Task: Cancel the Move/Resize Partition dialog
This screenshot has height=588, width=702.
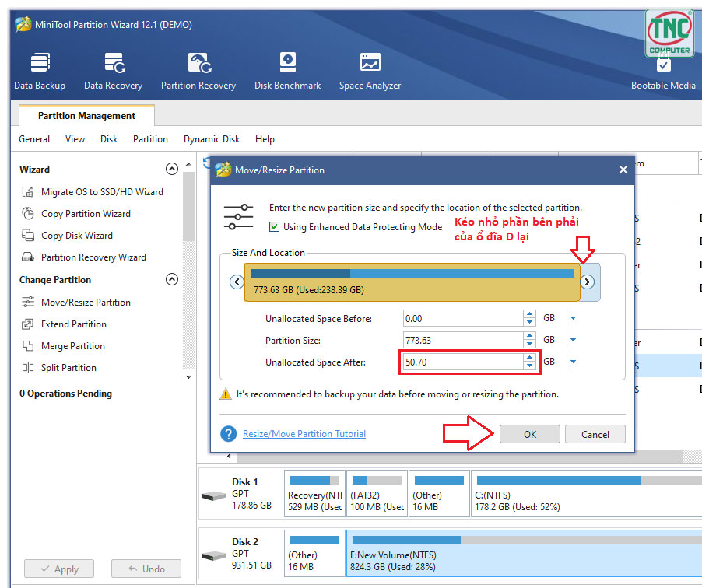Action: pos(595,434)
